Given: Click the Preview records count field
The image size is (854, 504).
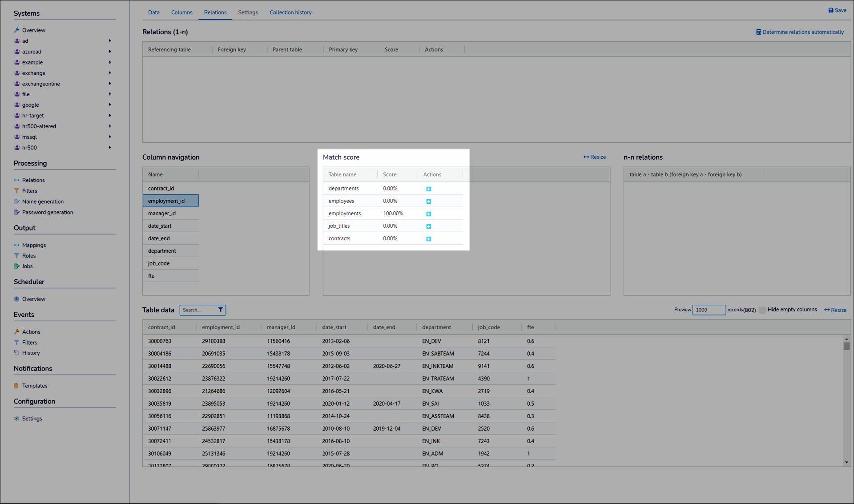Looking at the screenshot, I should tap(709, 310).
